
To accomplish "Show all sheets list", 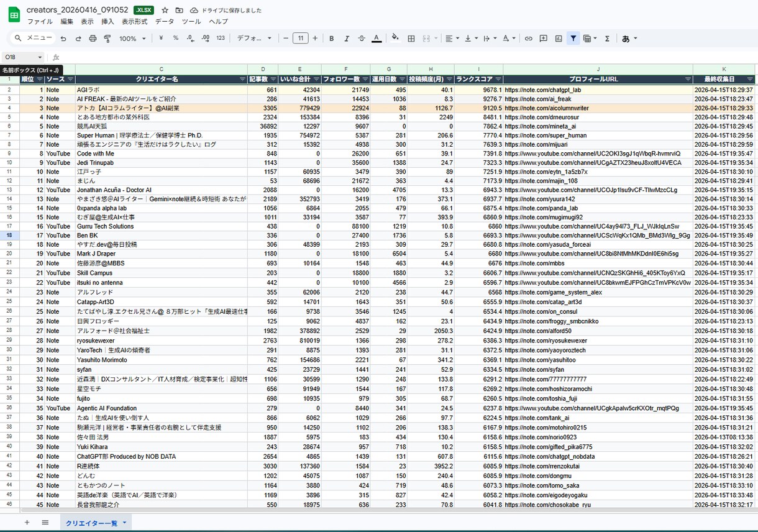I will [45, 523].
